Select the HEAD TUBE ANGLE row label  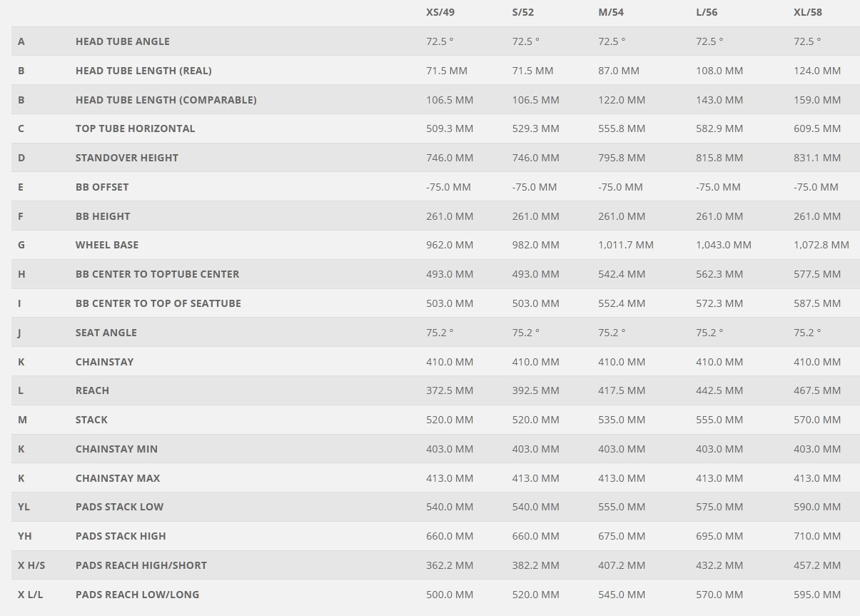[x=123, y=41]
